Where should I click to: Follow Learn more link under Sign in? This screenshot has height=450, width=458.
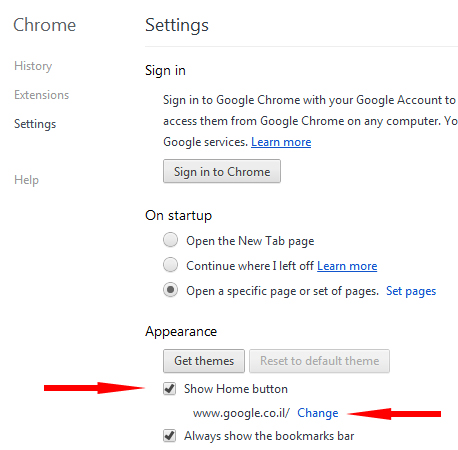point(281,142)
